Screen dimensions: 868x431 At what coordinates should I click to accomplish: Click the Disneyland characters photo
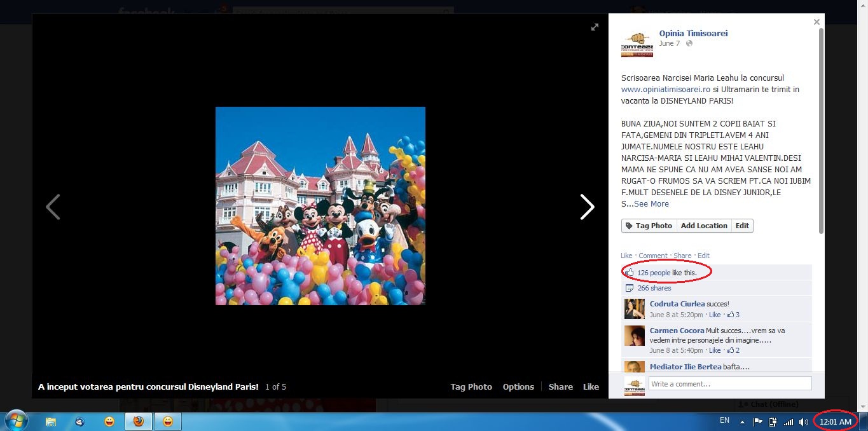(x=320, y=206)
